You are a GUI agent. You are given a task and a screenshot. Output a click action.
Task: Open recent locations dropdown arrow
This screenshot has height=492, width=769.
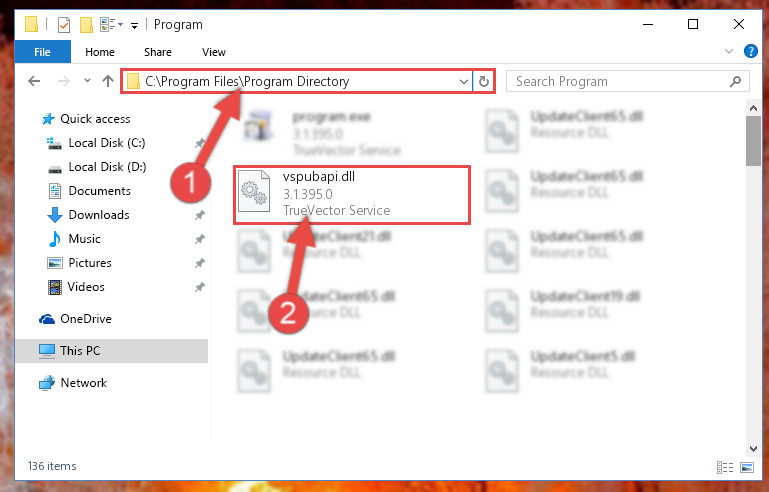click(x=87, y=81)
